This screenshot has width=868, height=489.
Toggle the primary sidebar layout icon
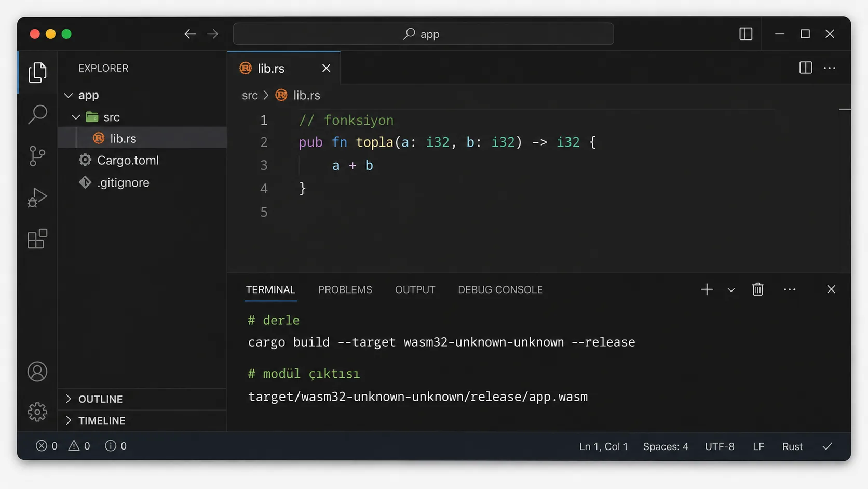click(x=746, y=34)
